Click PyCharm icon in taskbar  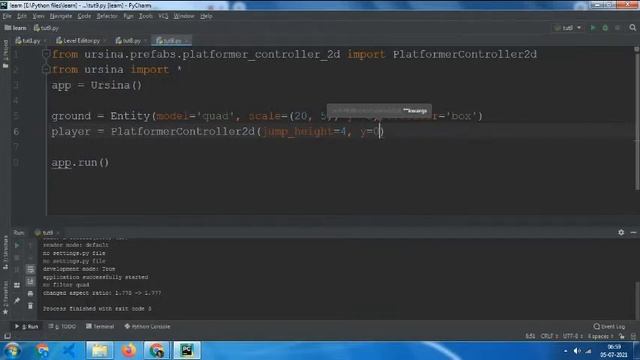[x=187, y=351]
